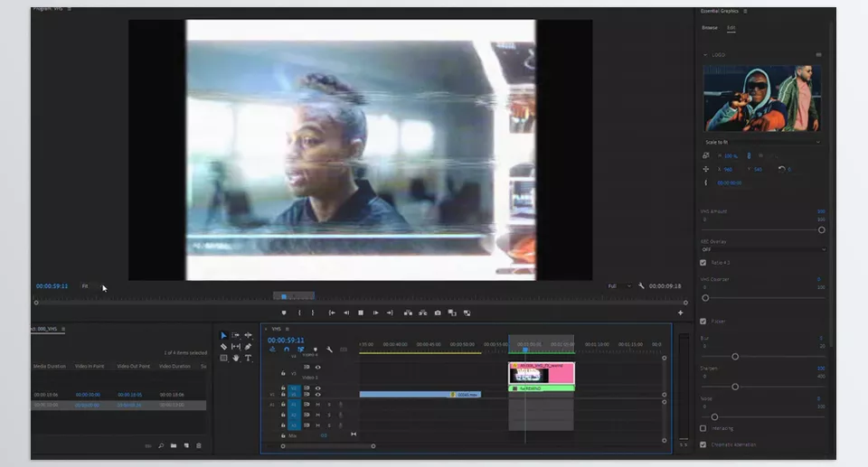The image size is (868, 467).
Task: Select the Ripple Edit tool
Action: [x=248, y=335]
